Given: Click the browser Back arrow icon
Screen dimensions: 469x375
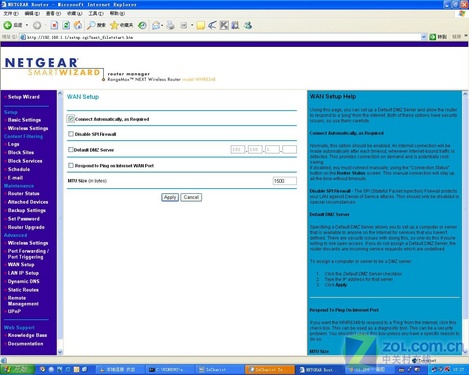Looking at the screenshot, I should tap(7, 25).
